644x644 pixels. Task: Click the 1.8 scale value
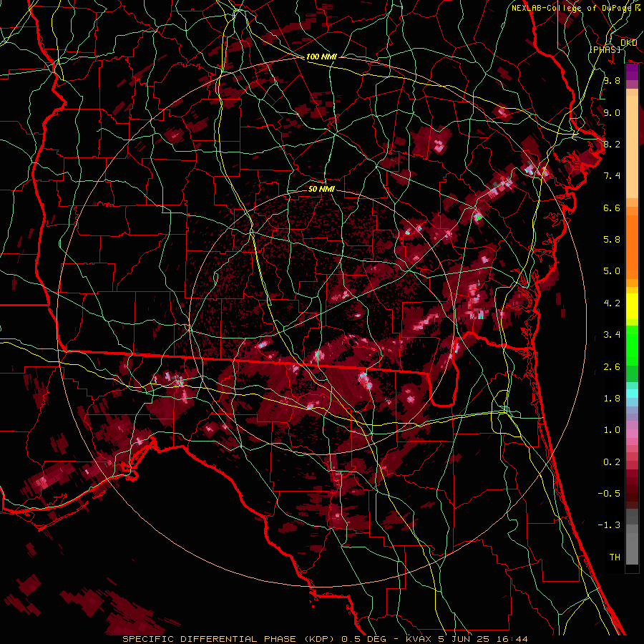pos(612,399)
